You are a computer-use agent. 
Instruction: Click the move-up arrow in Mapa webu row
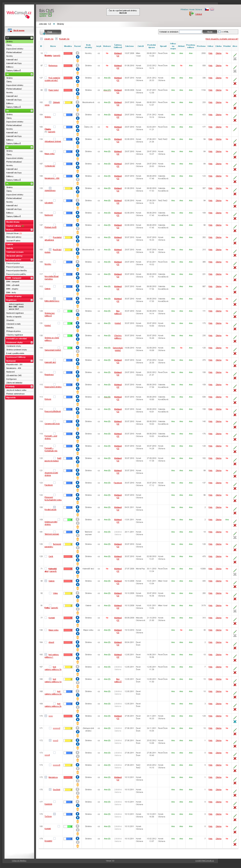pyautogui.click(x=77, y=151)
